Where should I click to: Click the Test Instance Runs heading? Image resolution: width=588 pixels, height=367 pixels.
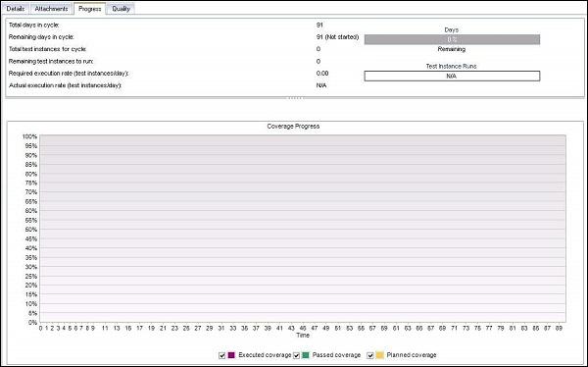[451, 66]
